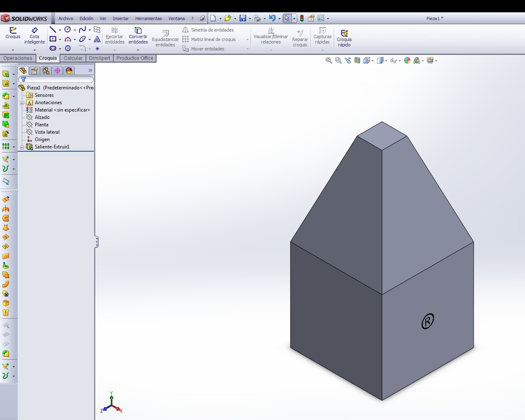Image resolution: width=525 pixels, height=420 pixels.
Task: Open the Insertar menu
Action: click(x=121, y=18)
